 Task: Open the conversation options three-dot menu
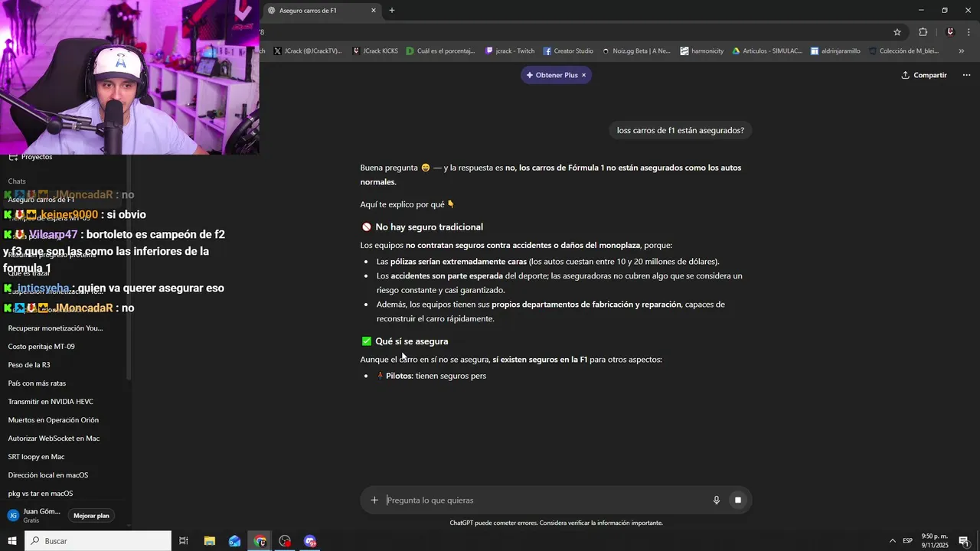point(966,75)
